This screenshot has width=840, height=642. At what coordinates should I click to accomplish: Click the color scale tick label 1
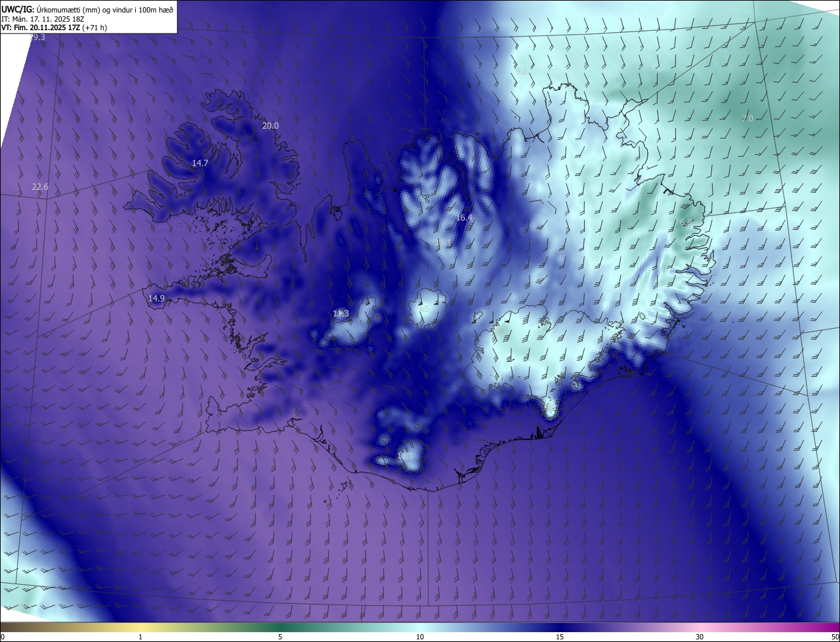[x=140, y=637]
